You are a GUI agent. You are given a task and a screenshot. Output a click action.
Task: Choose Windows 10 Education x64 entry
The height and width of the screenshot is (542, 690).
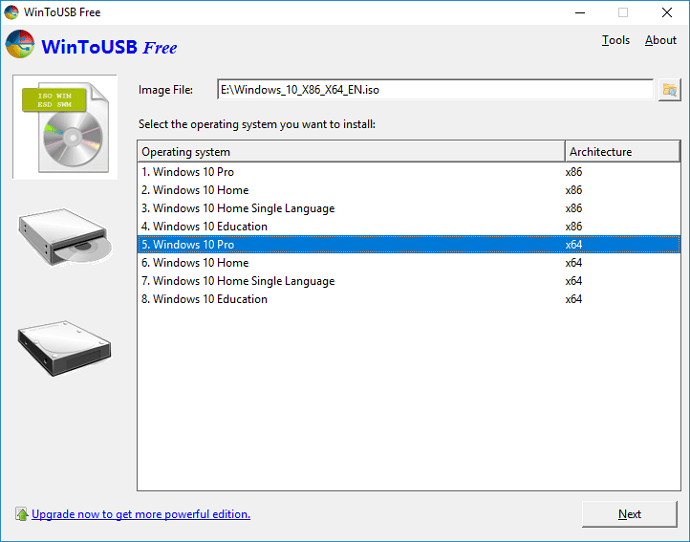pyautogui.click(x=210, y=299)
